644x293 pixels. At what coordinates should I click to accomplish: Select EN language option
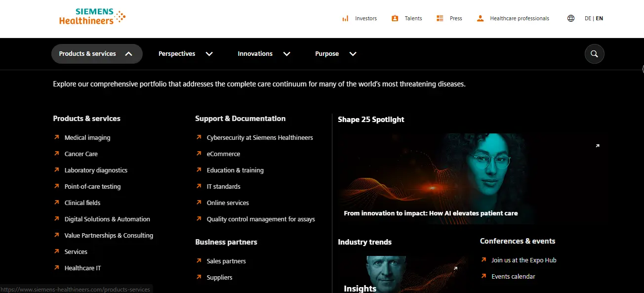pyautogui.click(x=600, y=18)
